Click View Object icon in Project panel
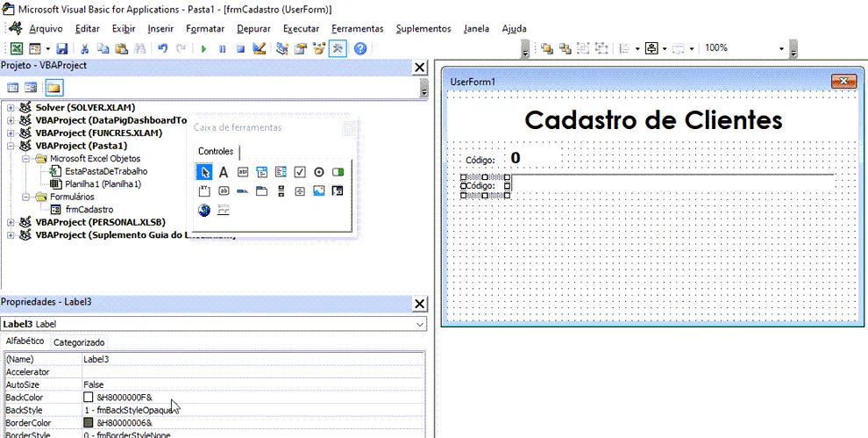The image size is (868, 438). tap(31, 88)
